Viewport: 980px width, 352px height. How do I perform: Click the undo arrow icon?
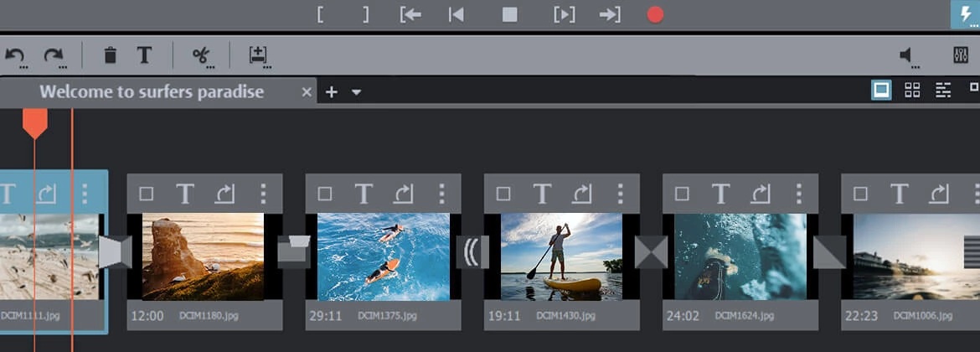click(14, 56)
